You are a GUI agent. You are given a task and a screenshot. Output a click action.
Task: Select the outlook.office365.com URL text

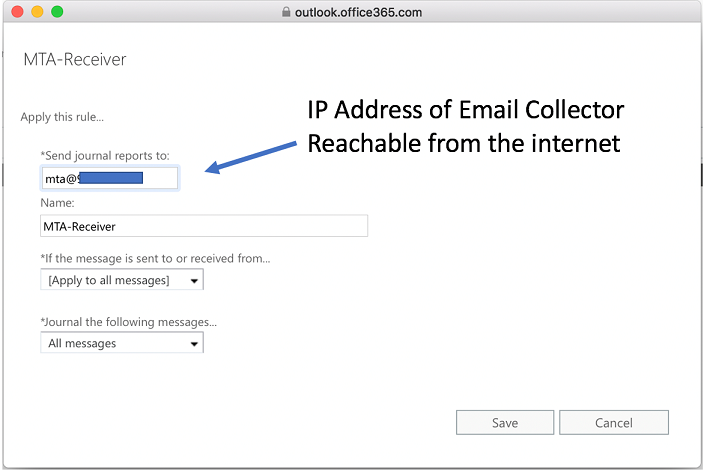pos(359,12)
